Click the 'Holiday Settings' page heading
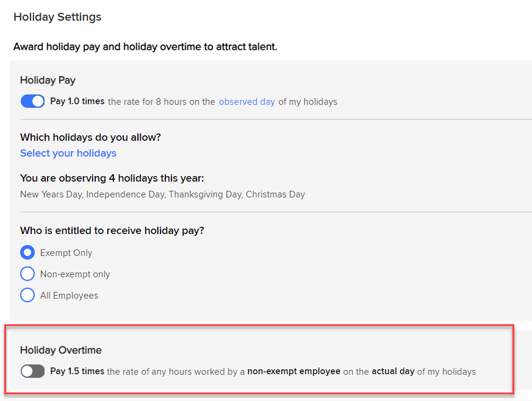Screen dimensions: 532x401 pos(57,17)
